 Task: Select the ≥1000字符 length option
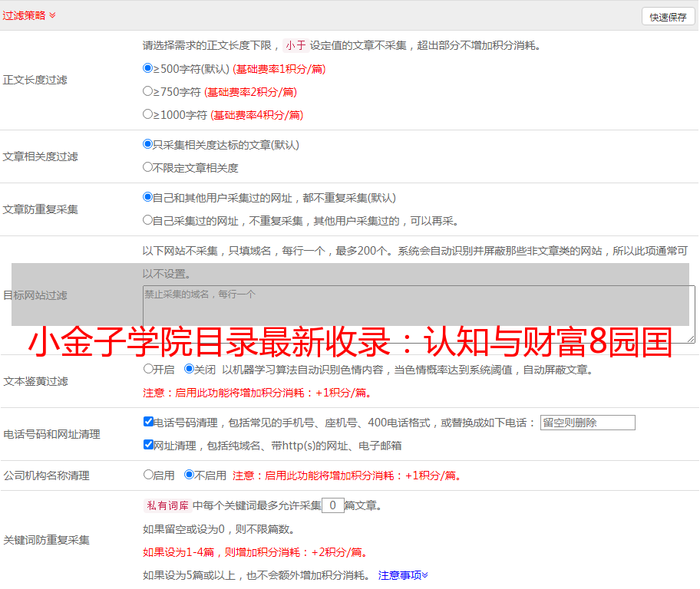tap(148, 114)
